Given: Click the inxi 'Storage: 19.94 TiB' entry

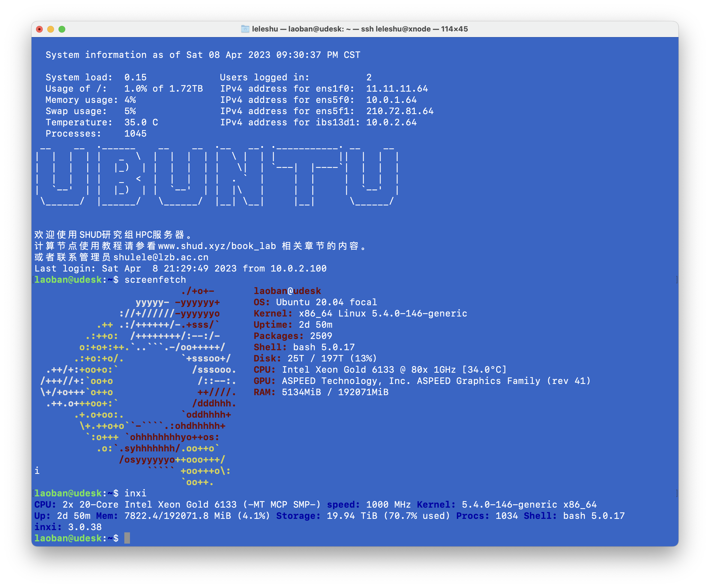Looking at the screenshot, I should point(363,516).
